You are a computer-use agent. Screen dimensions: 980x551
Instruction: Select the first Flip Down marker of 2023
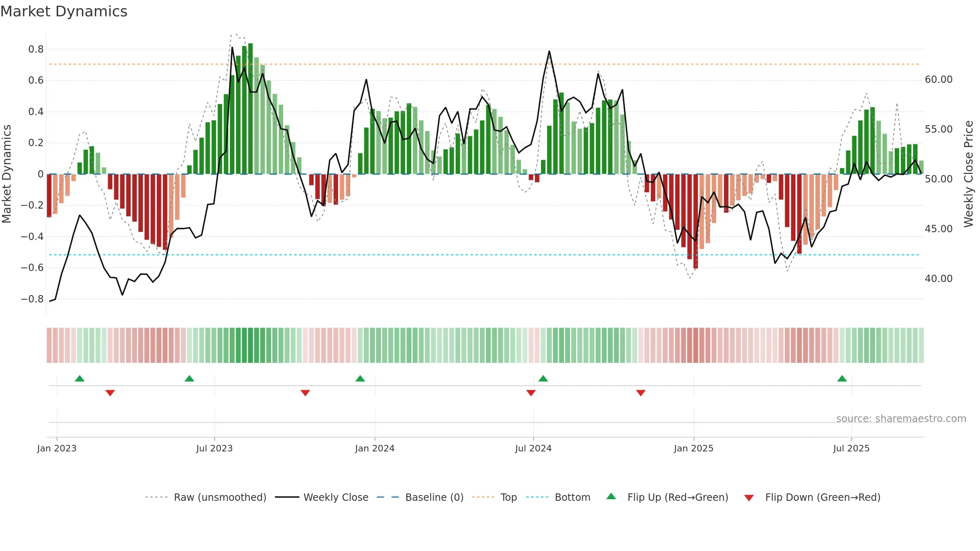(110, 393)
